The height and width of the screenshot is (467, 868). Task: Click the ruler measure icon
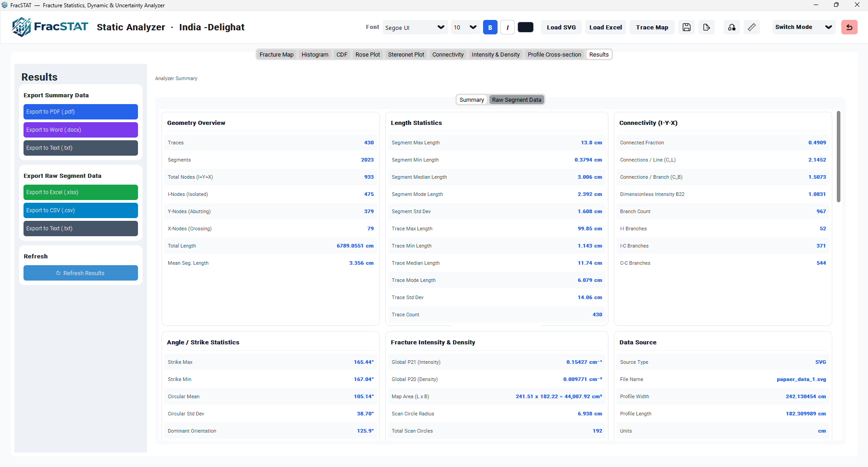[x=751, y=27]
